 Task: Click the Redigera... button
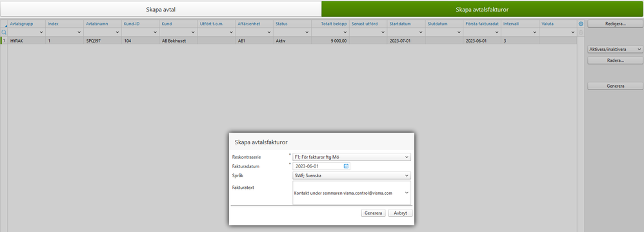615,24
